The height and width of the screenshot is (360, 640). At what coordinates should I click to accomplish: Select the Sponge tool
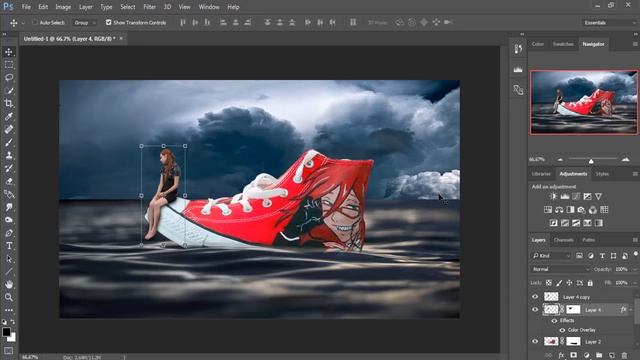[9, 220]
